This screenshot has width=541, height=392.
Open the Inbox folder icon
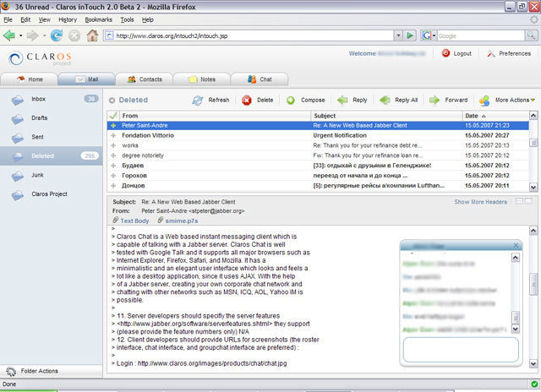coord(17,101)
